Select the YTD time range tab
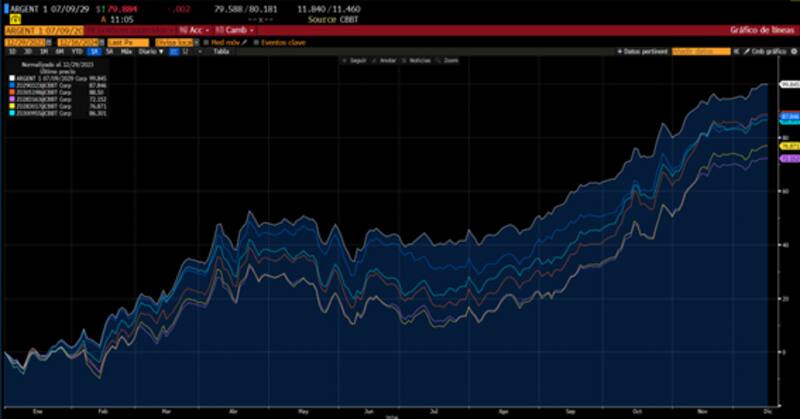The image size is (800, 419). point(76,50)
